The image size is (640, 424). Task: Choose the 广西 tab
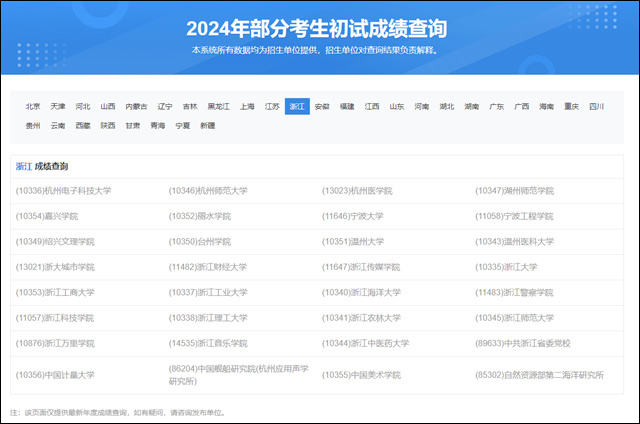(521, 107)
